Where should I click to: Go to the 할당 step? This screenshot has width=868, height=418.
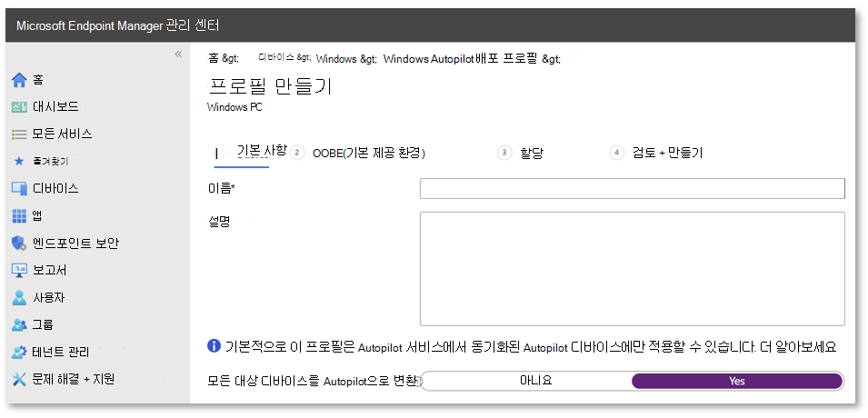(532, 154)
